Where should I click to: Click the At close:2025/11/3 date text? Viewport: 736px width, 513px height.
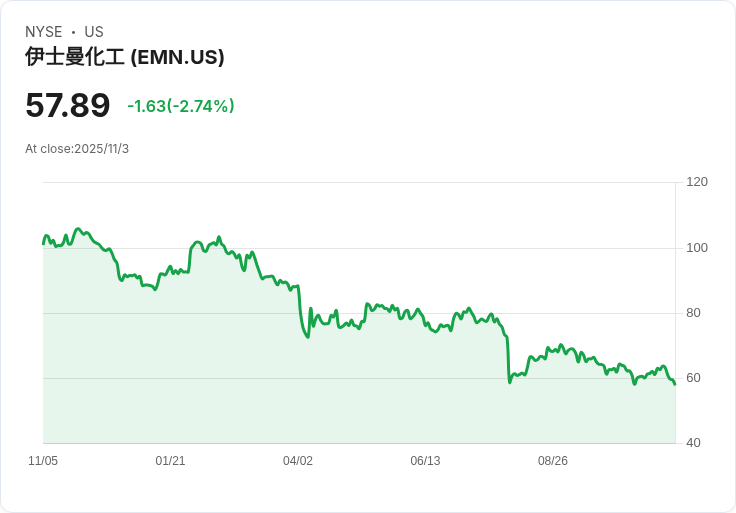[x=77, y=149]
